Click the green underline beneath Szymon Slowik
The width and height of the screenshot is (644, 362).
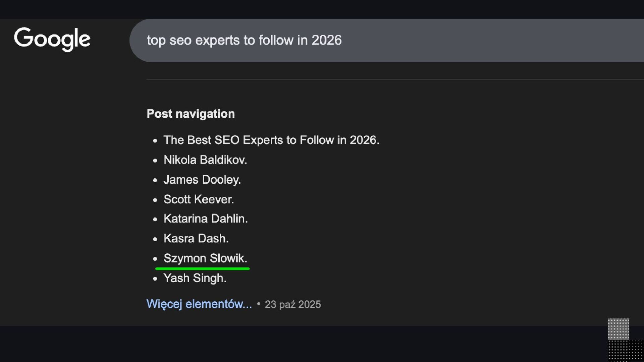(202, 268)
